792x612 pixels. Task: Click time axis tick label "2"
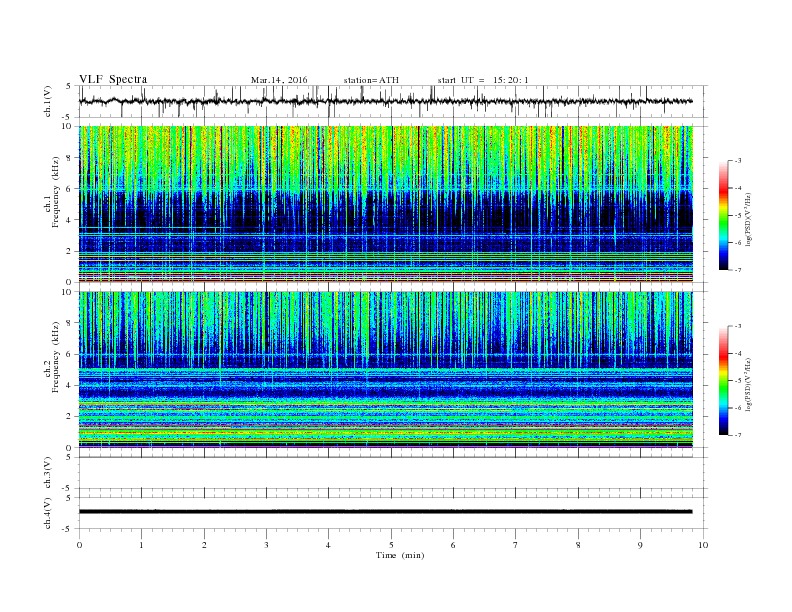coord(204,545)
